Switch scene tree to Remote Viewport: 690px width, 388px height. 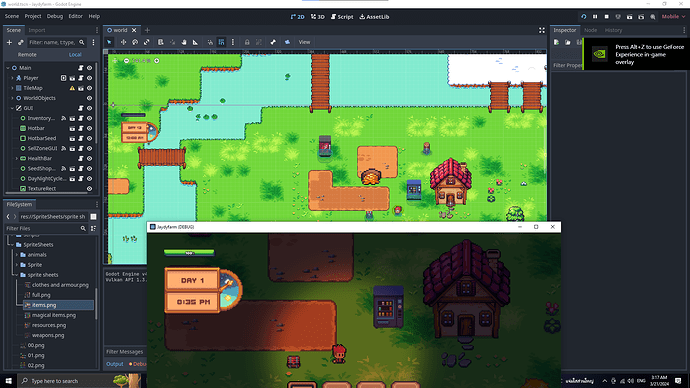(x=27, y=55)
